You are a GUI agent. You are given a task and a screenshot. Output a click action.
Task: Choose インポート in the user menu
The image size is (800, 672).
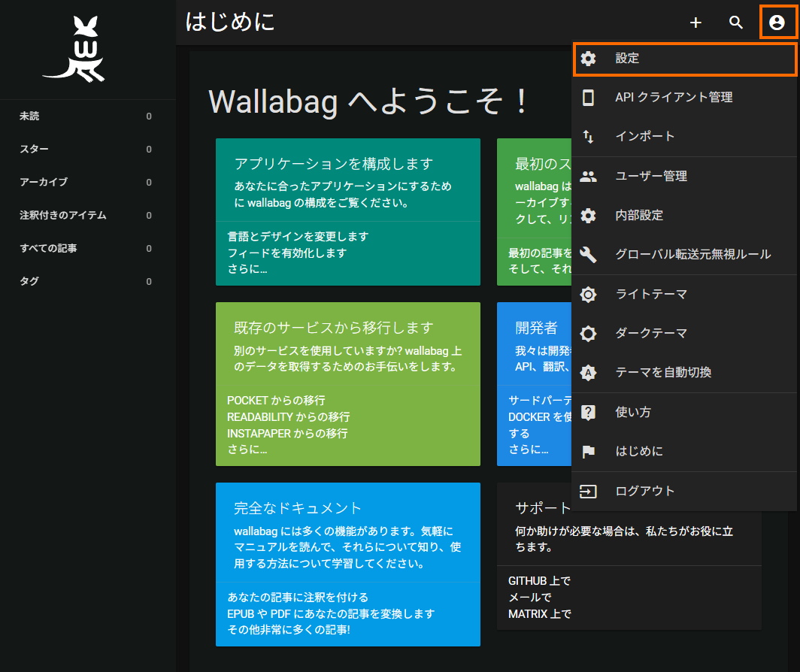(x=685, y=136)
